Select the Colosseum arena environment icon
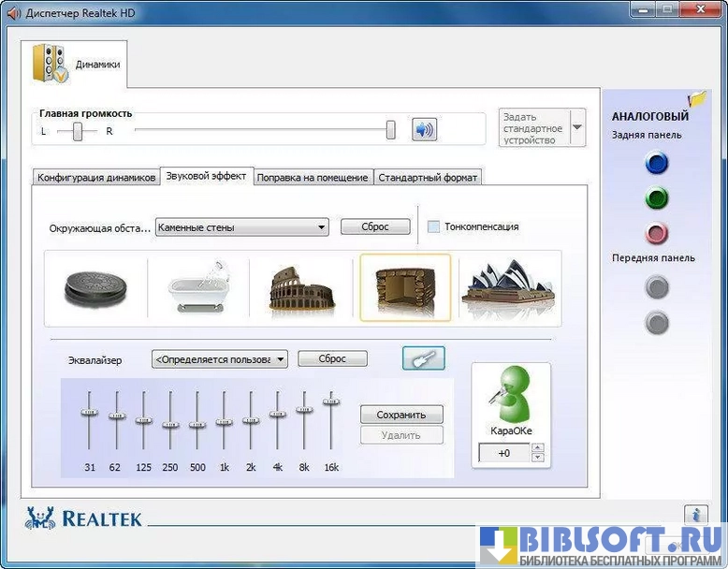Image resolution: width=728 pixels, height=569 pixels. click(300, 287)
